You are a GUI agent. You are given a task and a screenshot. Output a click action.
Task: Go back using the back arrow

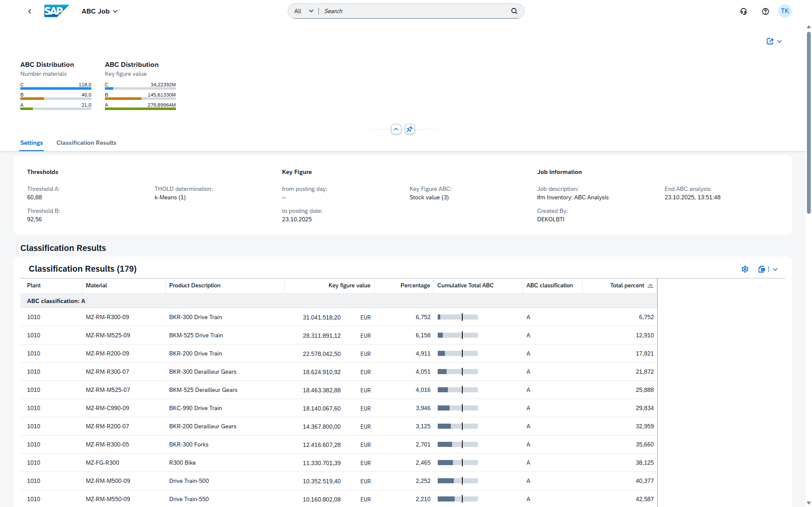tap(30, 11)
